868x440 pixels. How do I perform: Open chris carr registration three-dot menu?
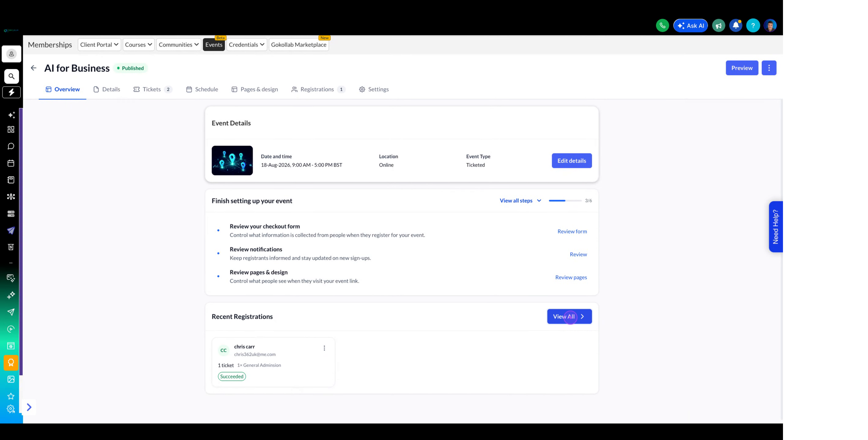pos(324,348)
